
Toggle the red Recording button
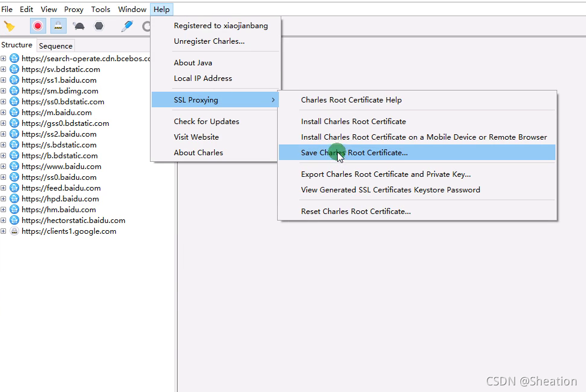coord(38,26)
